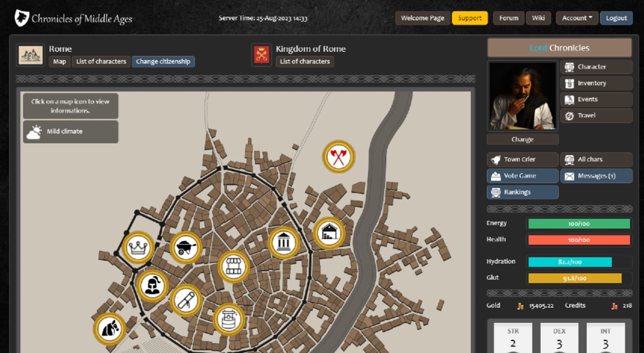Click the market stall map icon
The image size is (644, 353).
tap(234, 267)
